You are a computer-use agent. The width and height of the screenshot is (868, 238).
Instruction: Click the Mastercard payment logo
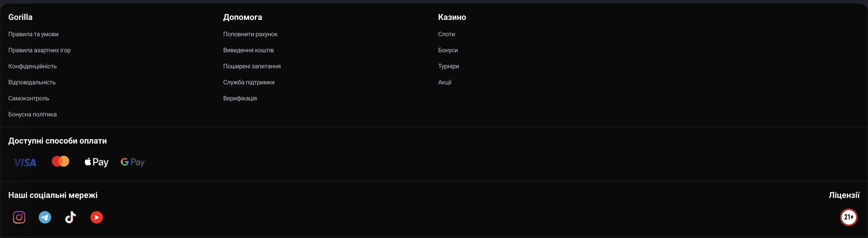pyautogui.click(x=60, y=161)
